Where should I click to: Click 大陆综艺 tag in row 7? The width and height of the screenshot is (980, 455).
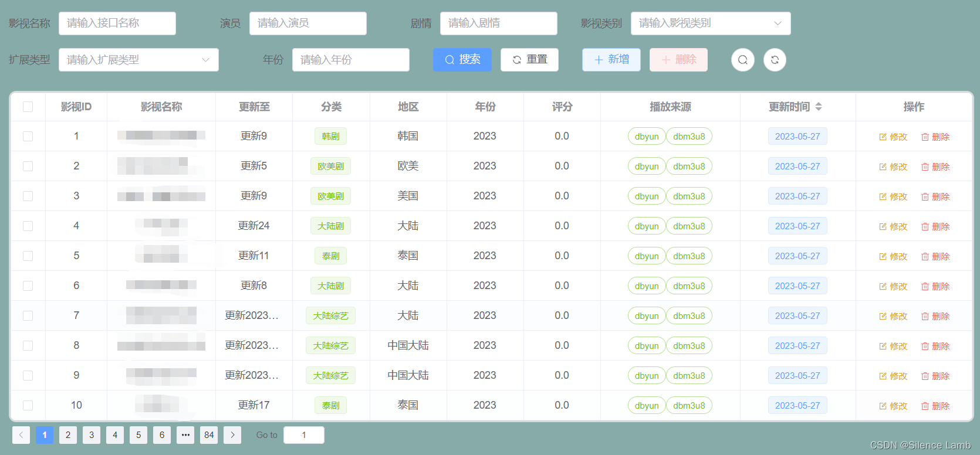pyautogui.click(x=331, y=315)
